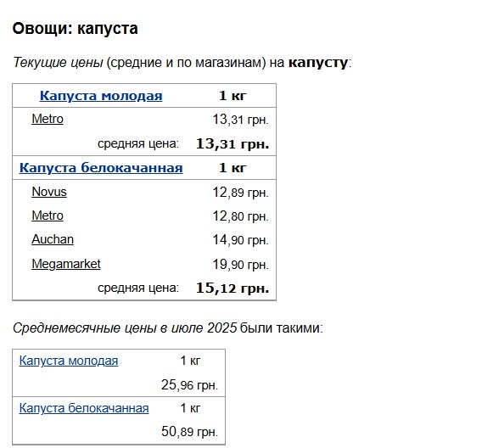Open "Капуста белокачанная" link in July 2025 table

point(84,408)
